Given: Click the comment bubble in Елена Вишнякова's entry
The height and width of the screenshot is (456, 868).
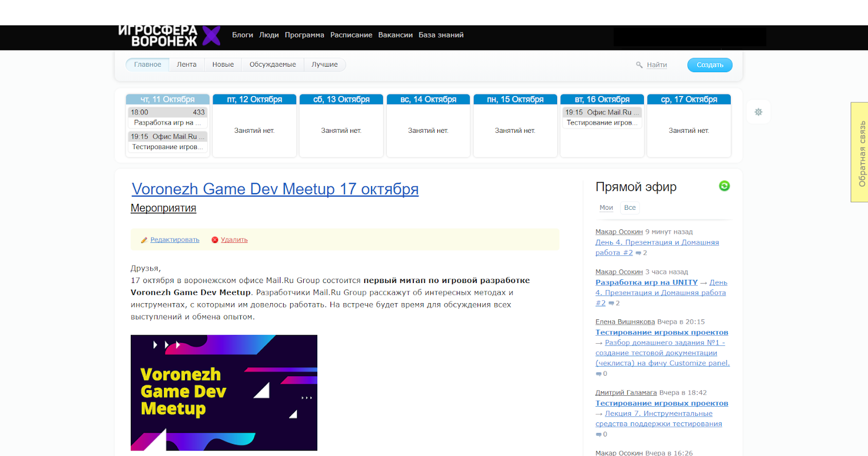Looking at the screenshot, I should (x=598, y=374).
